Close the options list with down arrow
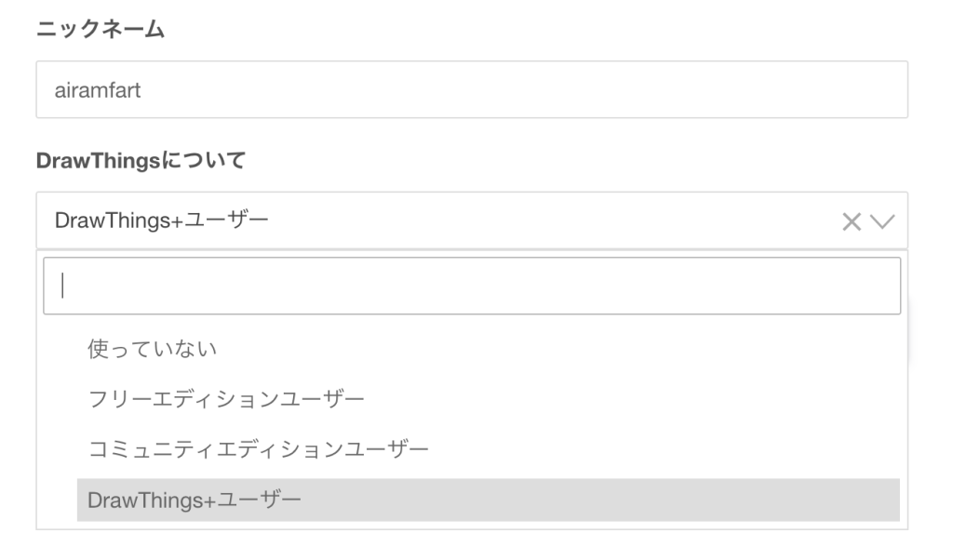This screenshot has height=560, width=953. click(x=881, y=220)
